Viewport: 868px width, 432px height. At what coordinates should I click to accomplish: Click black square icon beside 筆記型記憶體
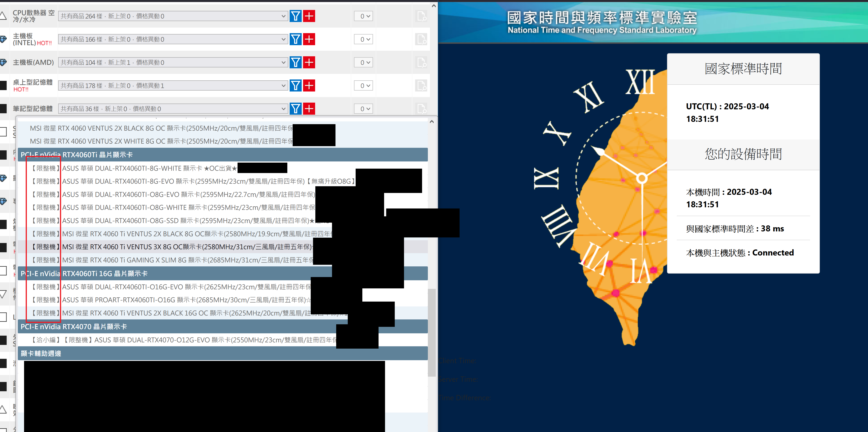tap(3, 109)
